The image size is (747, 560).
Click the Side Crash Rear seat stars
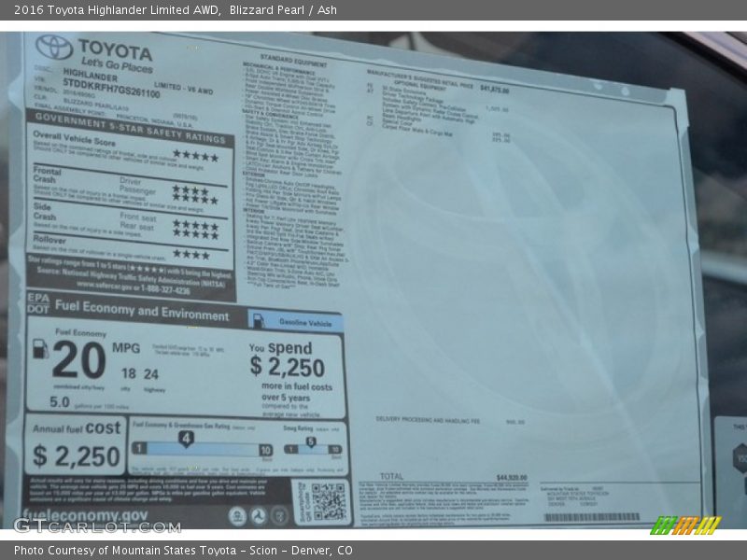(x=196, y=234)
